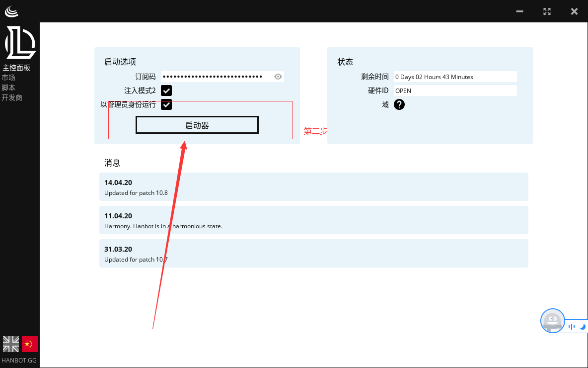
Task: Open the HANBOT.GG link
Action: pos(19,360)
